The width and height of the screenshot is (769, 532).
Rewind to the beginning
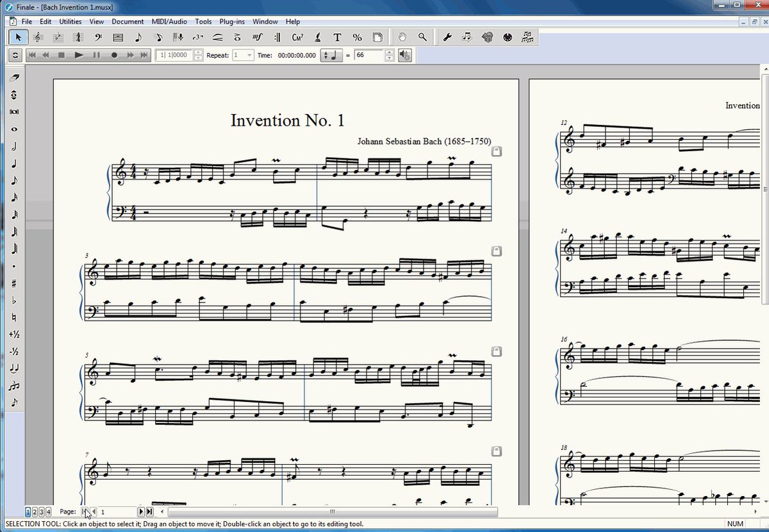[x=31, y=55]
